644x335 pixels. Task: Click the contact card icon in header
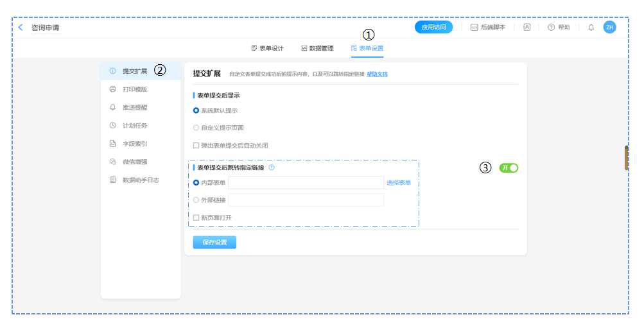(x=527, y=28)
